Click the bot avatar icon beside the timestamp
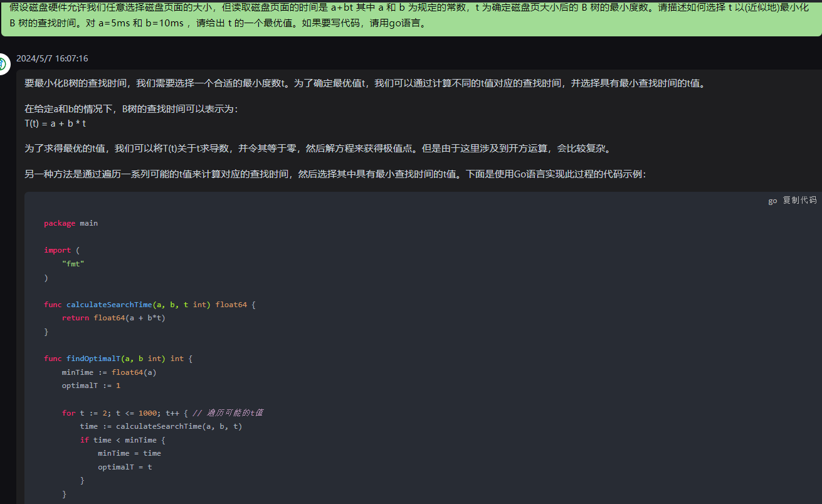This screenshot has width=822, height=504. [3, 64]
